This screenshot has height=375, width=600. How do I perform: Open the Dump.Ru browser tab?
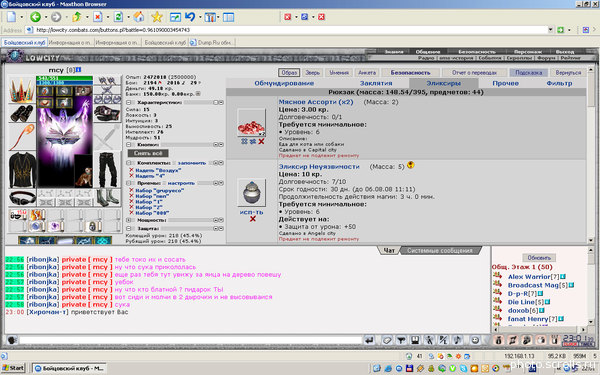tap(212, 42)
